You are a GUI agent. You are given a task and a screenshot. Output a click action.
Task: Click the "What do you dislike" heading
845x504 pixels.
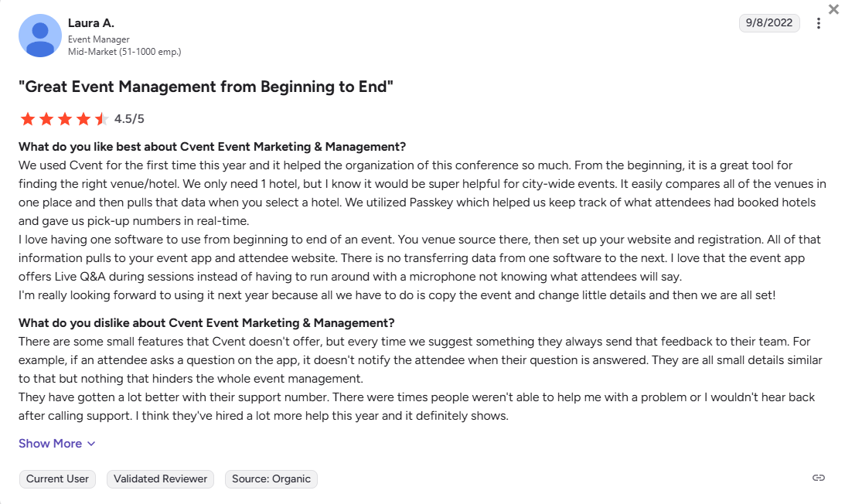(x=206, y=323)
